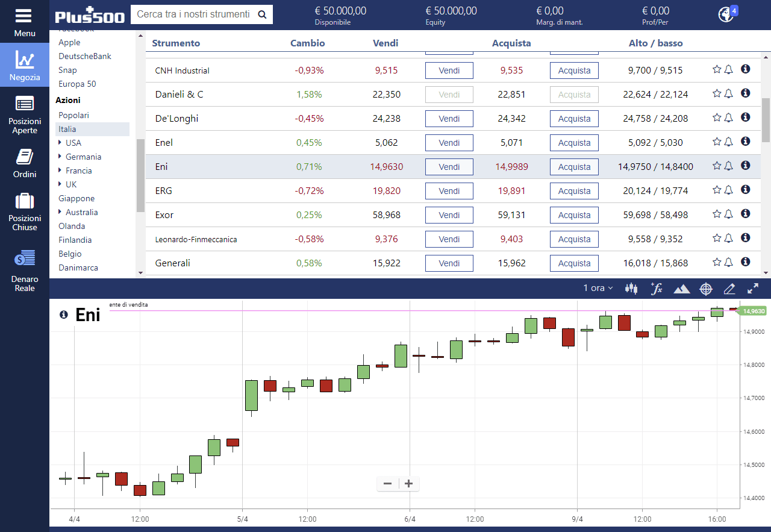Image resolution: width=771 pixels, height=532 pixels.
Task: Sell Enel with the Vendi button
Action: point(449,143)
